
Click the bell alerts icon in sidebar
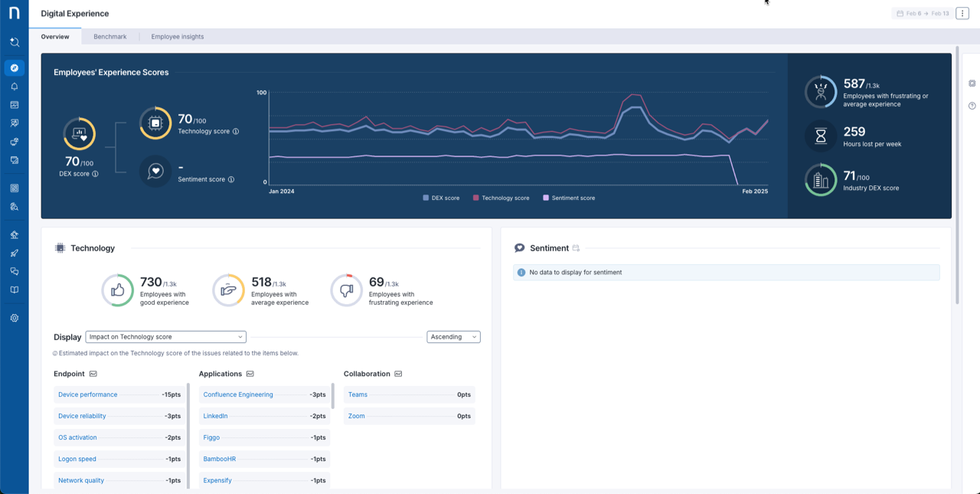click(14, 87)
